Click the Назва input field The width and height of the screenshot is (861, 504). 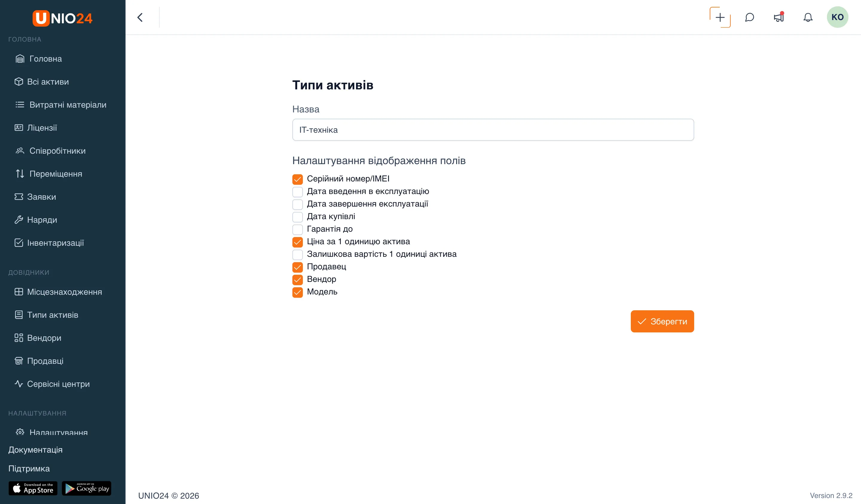click(x=493, y=130)
